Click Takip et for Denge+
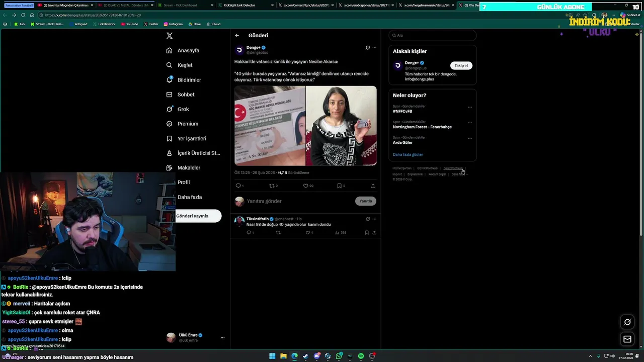The height and width of the screenshot is (362, 644). coord(461,66)
